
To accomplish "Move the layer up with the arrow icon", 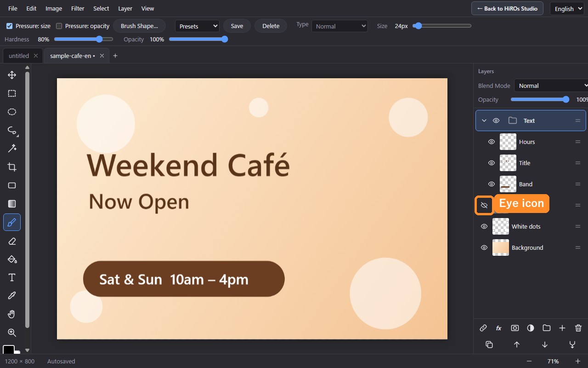I will click(x=517, y=345).
